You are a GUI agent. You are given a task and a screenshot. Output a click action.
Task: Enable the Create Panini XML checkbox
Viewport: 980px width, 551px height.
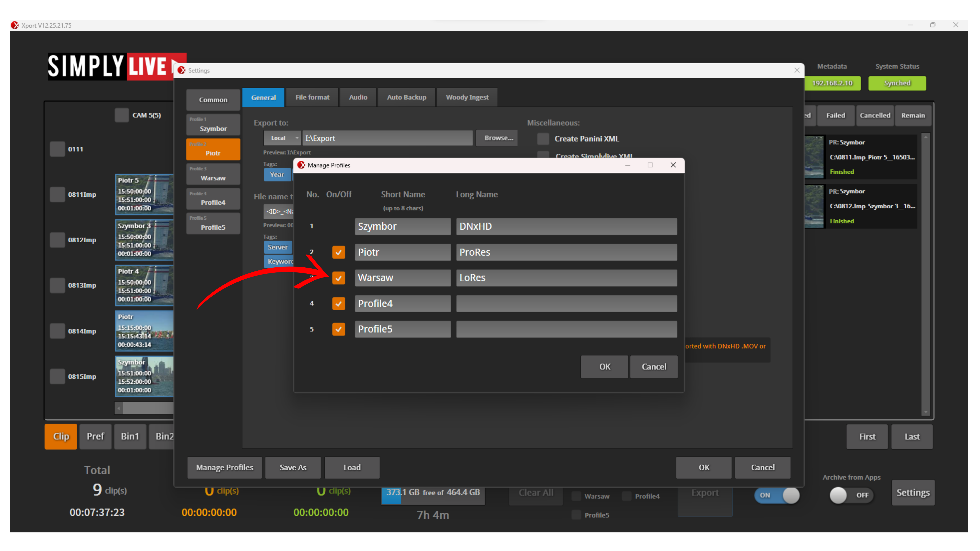tap(543, 139)
